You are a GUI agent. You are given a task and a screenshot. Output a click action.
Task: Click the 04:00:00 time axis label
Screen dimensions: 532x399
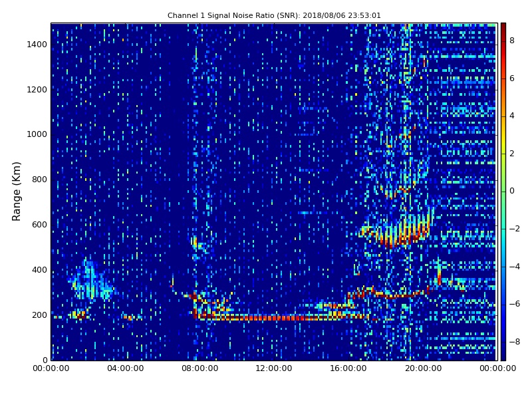tap(126, 368)
